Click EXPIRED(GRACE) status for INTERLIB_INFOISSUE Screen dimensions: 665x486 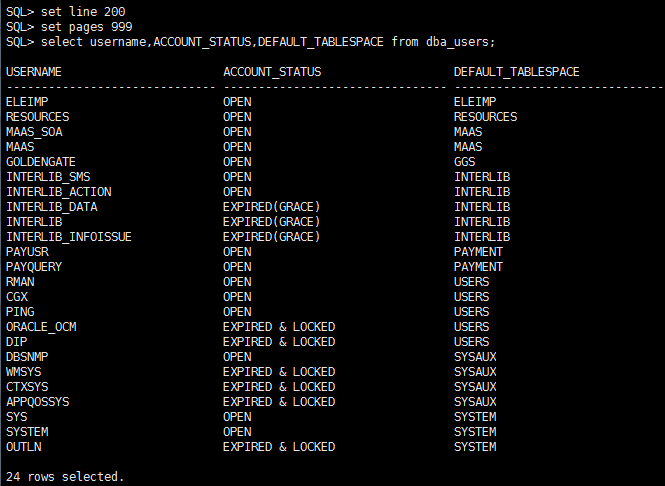coord(271,237)
